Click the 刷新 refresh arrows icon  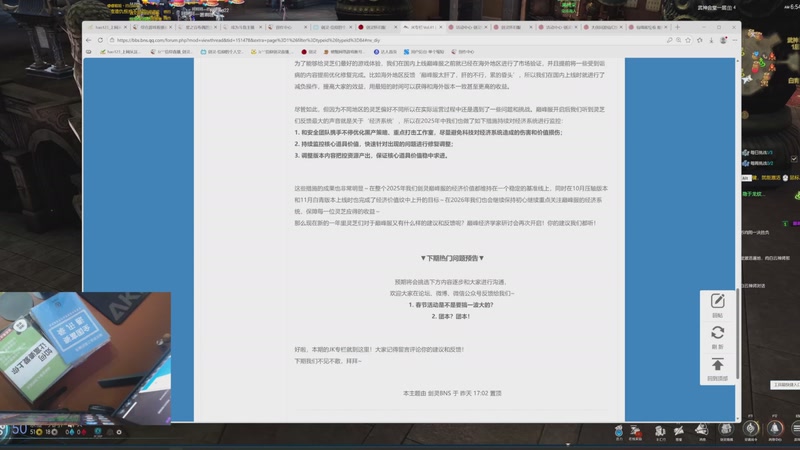click(717, 333)
